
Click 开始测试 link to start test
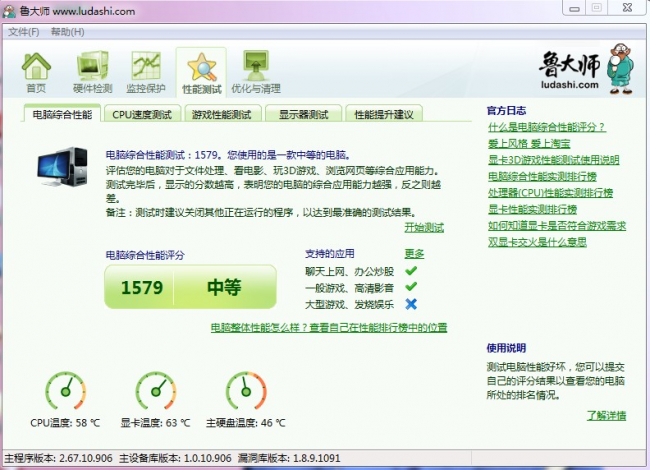(x=424, y=227)
